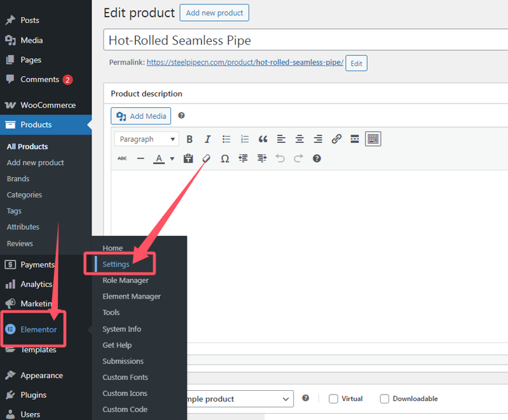Viewport: 508px width, 420px height.
Task: Open Plugins in sidebar
Action: click(x=33, y=395)
